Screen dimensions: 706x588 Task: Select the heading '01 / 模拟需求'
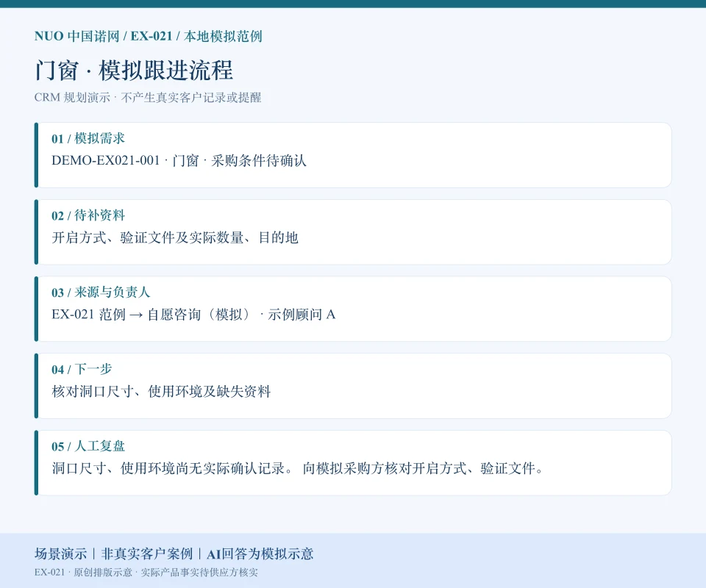pos(88,138)
